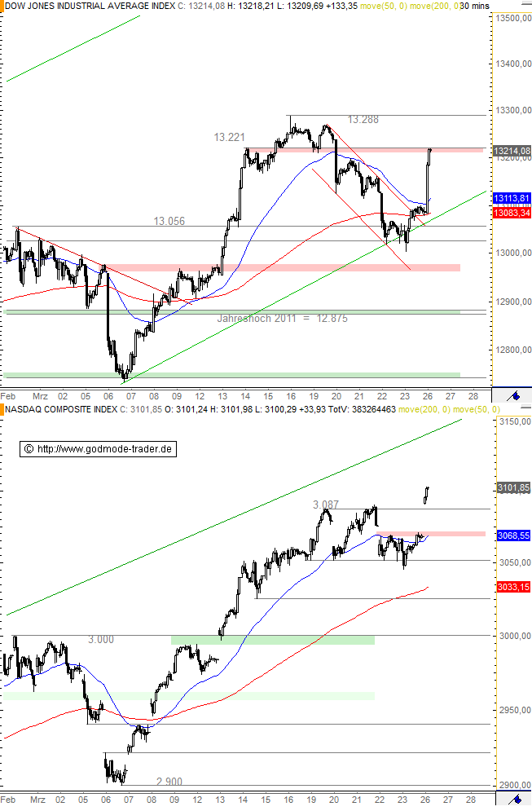The height and width of the screenshot is (811, 532).
Task: Select the Nasdaq Composite Index title
Action: coord(59,408)
